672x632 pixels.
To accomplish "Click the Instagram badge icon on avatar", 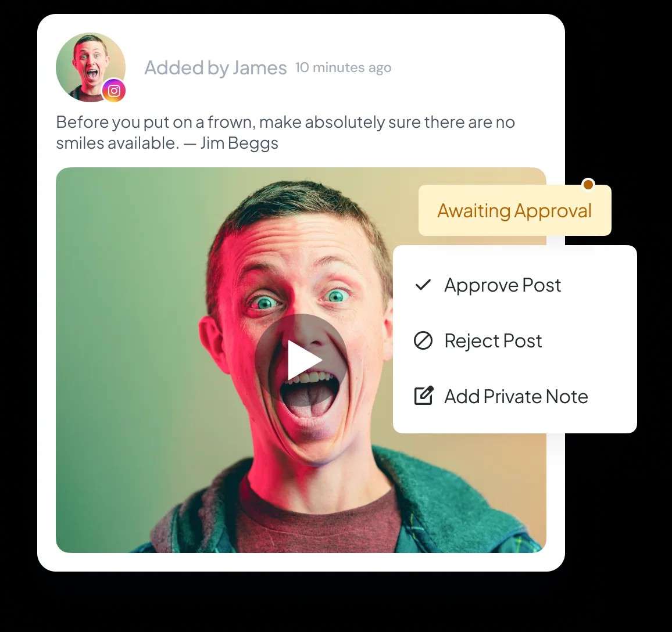I will pyautogui.click(x=113, y=91).
